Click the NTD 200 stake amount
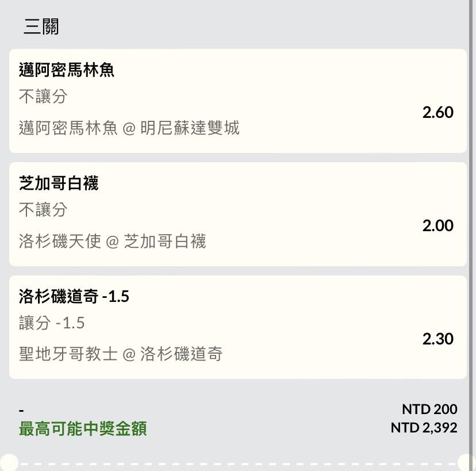Image resolution: width=476 pixels, height=471 pixels. (x=429, y=409)
